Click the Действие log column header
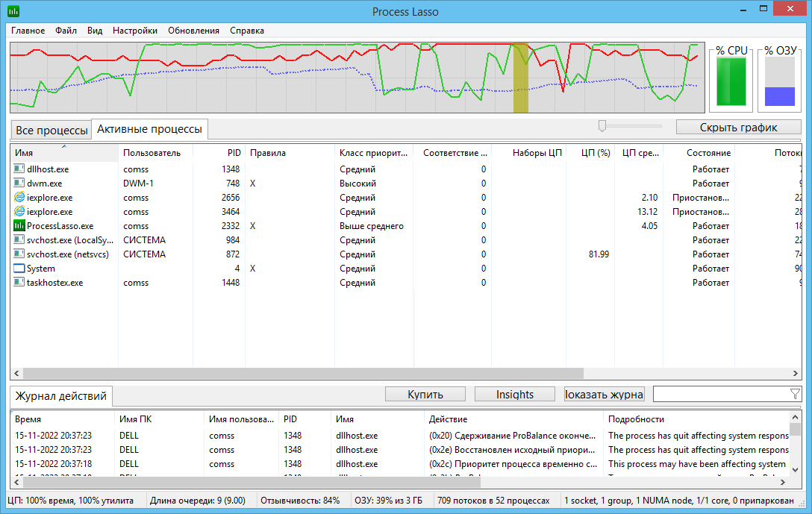This screenshot has width=812, height=514. pyautogui.click(x=513, y=419)
